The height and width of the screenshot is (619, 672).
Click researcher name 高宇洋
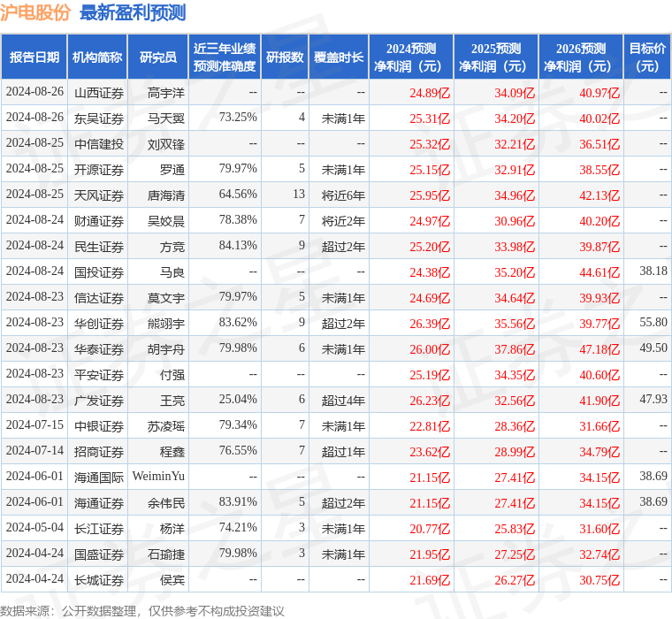(166, 93)
